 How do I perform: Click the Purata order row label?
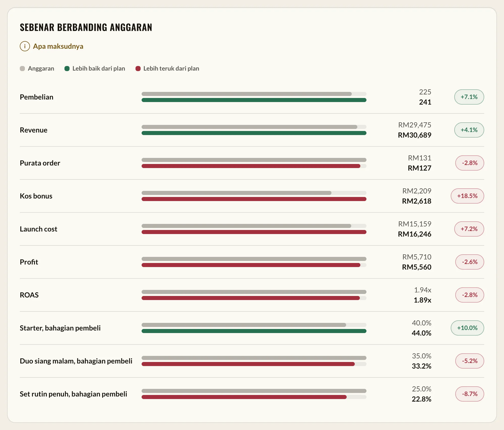coord(40,163)
